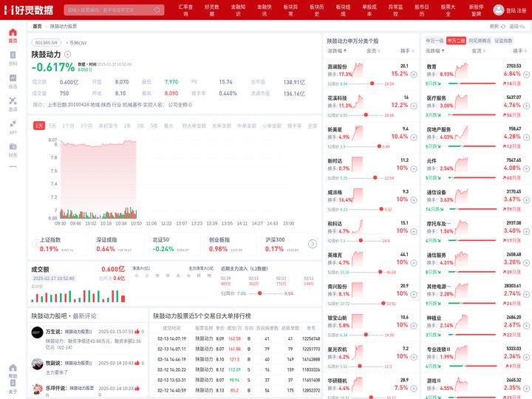The height and width of the screenshot is (399, 532).
Task: Sort sector list by 换手
Action: (x=519, y=51)
